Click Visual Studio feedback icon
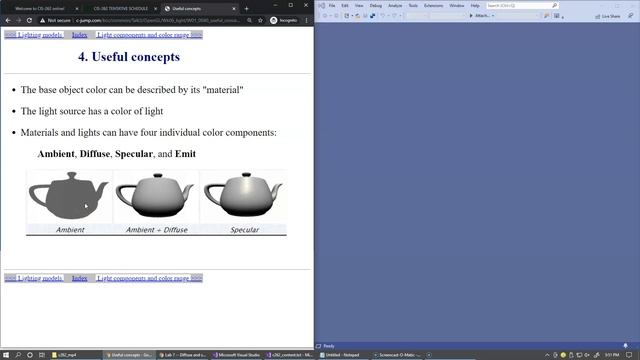This screenshot has width=640, height=360. pos(631,16)
